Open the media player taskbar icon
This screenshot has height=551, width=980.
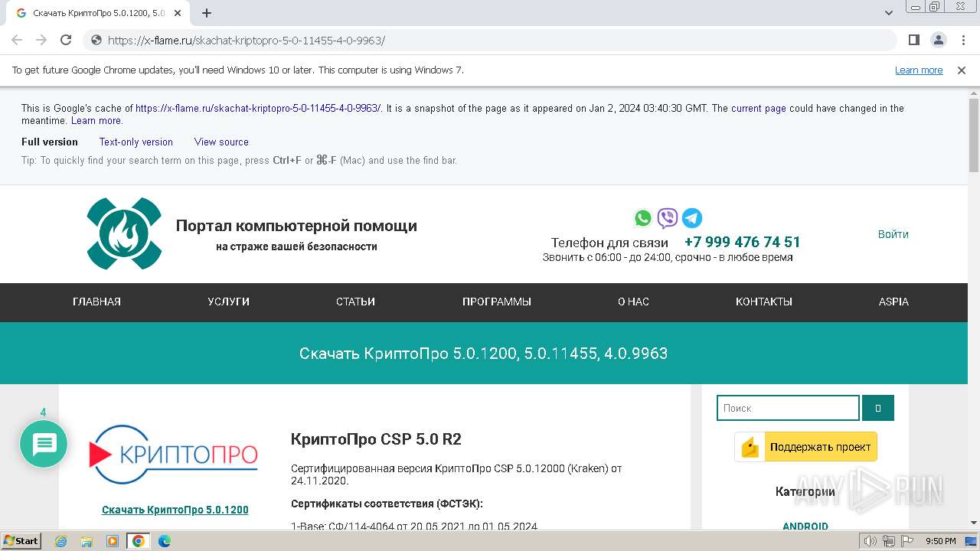point(113,541)
